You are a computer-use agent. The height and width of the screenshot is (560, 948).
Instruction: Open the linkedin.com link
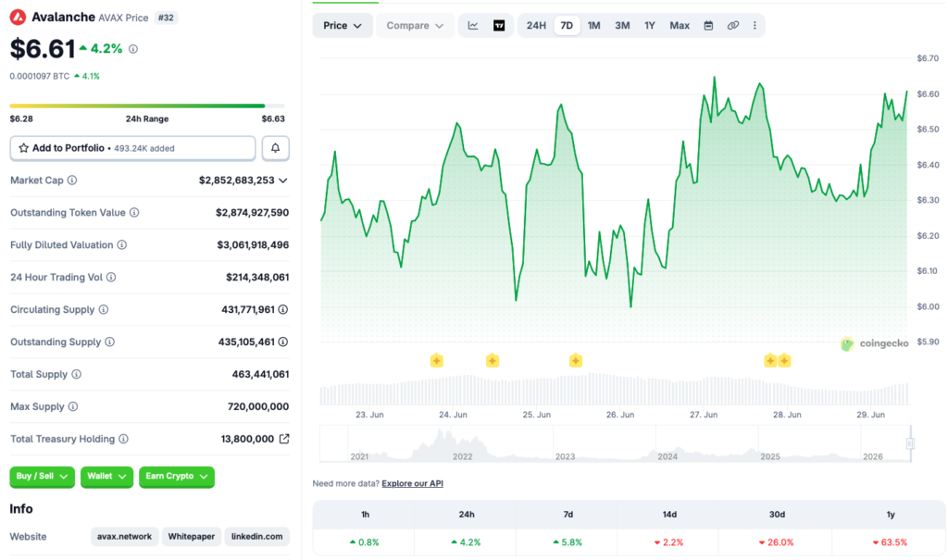[257, 537]
